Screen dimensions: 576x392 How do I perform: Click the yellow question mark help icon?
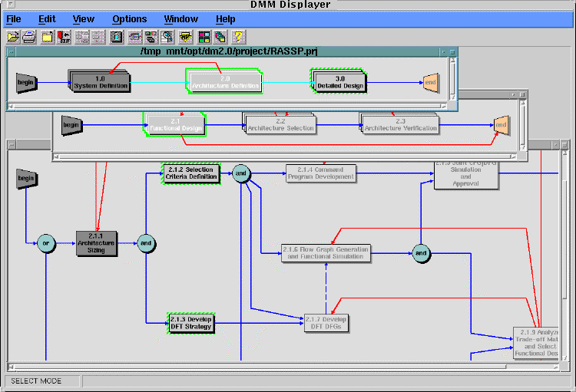click(238, 36)
